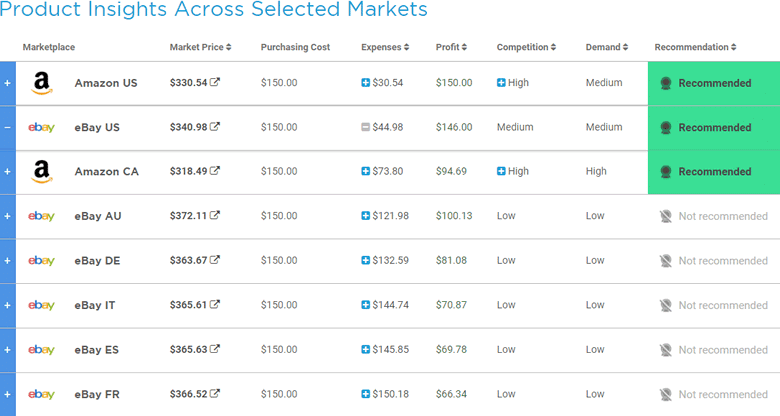This screenshot has height=416, width=780.
Task: Click the Amazon CA logo icon
Action: tap(42, 172)
